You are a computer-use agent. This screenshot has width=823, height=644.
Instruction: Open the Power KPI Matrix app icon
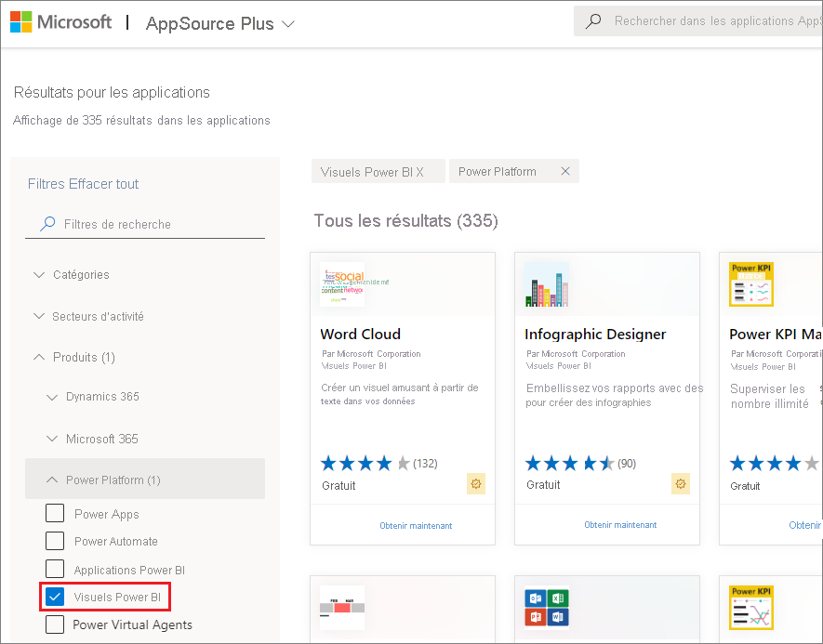point(751,284)
